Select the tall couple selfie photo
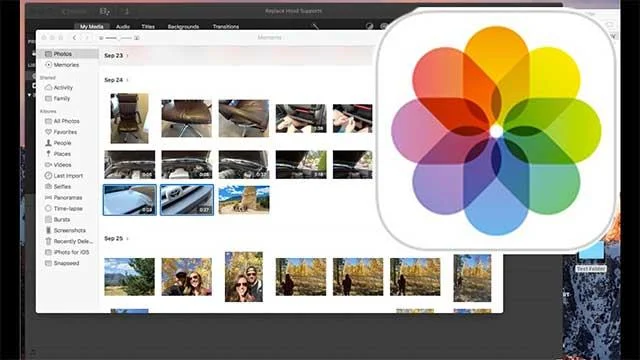The width and height of the screenshot is (640, 360). [x=244, y=277]
